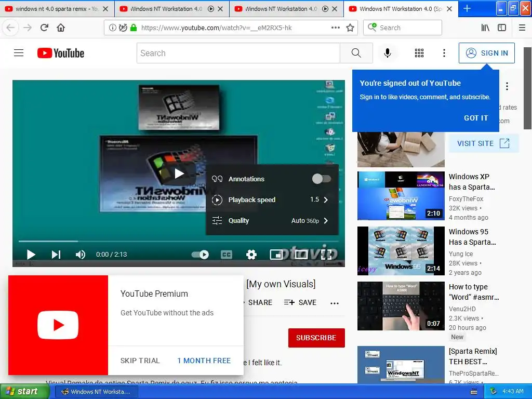Viewport: 532px width, 399px height.
Task: Open the Quality submenu
Action: (272, 220)
